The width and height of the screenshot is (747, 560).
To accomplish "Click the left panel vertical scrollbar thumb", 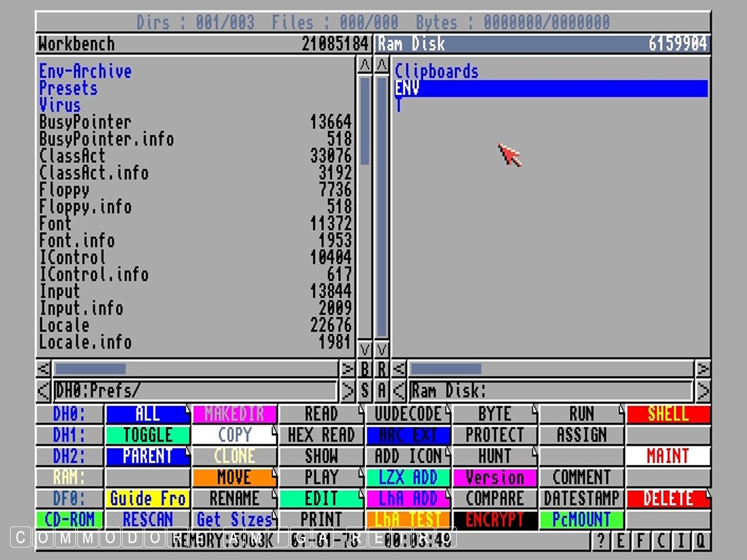I will [365, 118].
